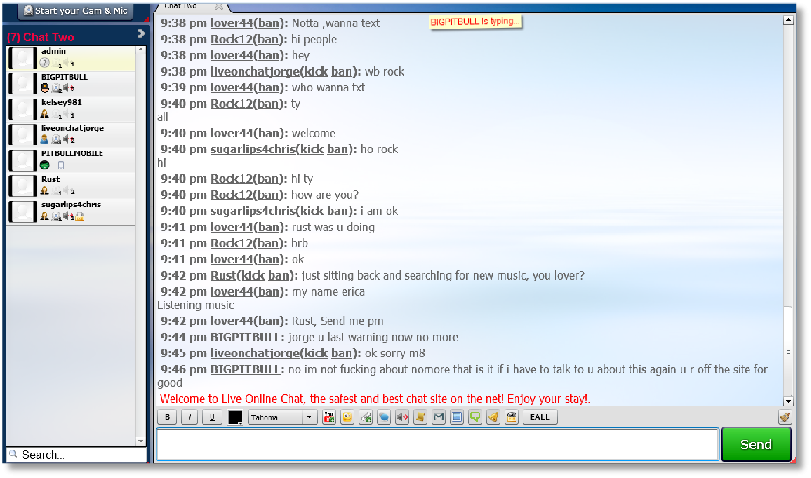811x478 pixels.
Task: Click chat scrollbar up arrow
Action: click(788, 20)
